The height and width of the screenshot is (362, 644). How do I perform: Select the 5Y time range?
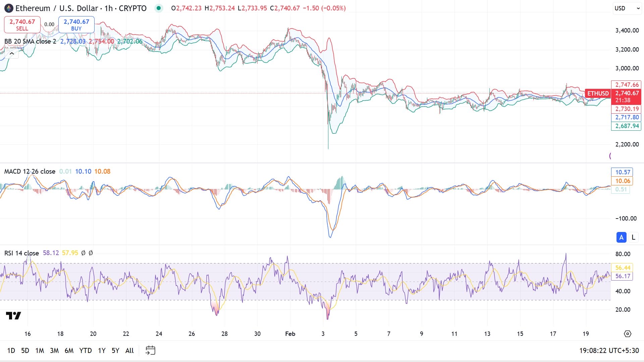click(x=115, y=350)
